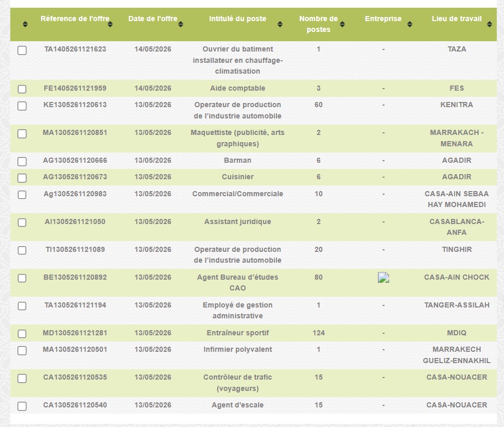Click TANGER-ASSILAH location cell
Screen dimensions: 504x427
point(457,305)
